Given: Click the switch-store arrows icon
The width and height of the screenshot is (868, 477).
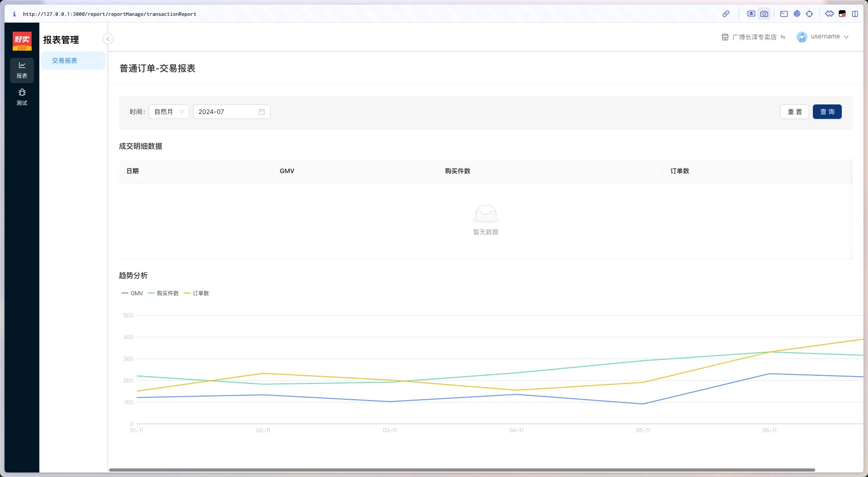Looking at the screenshot, I should 783,37.
